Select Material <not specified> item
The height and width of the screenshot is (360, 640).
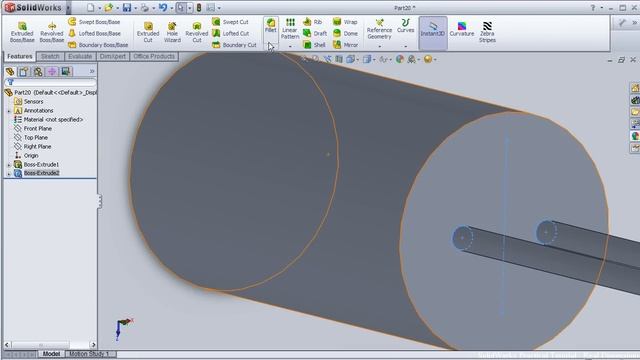[49, 120]
